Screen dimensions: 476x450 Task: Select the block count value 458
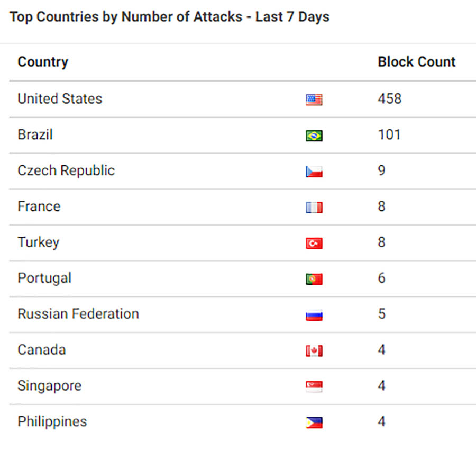pos(389,99)
